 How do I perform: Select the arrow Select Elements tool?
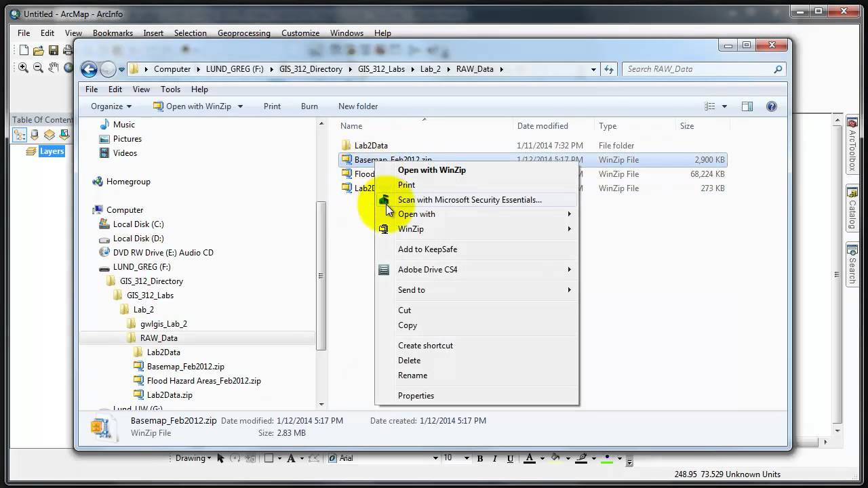click(221, 458)
